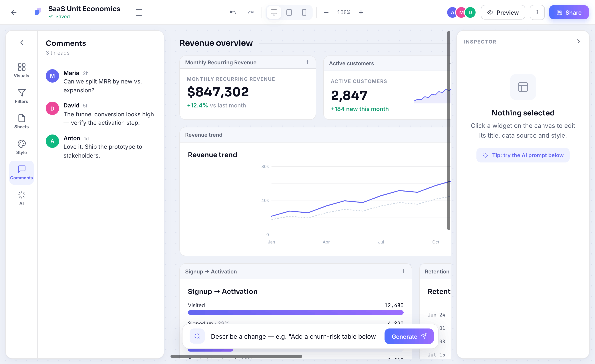Click Anton's avatar in comments

[x=52, y=141]
